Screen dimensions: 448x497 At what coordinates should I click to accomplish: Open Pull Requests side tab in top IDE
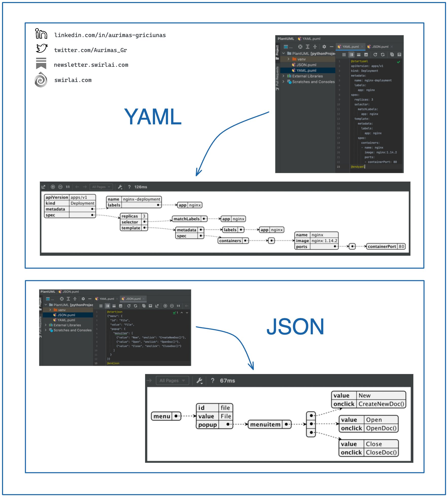pos(277,78)
